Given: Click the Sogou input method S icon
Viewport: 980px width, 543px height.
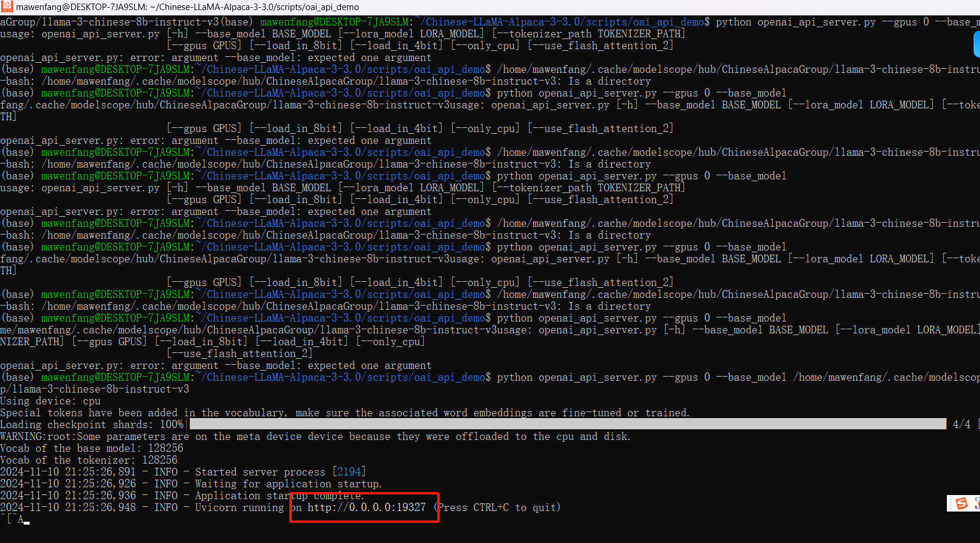Looking at the screenshot, I should (962, 503).
